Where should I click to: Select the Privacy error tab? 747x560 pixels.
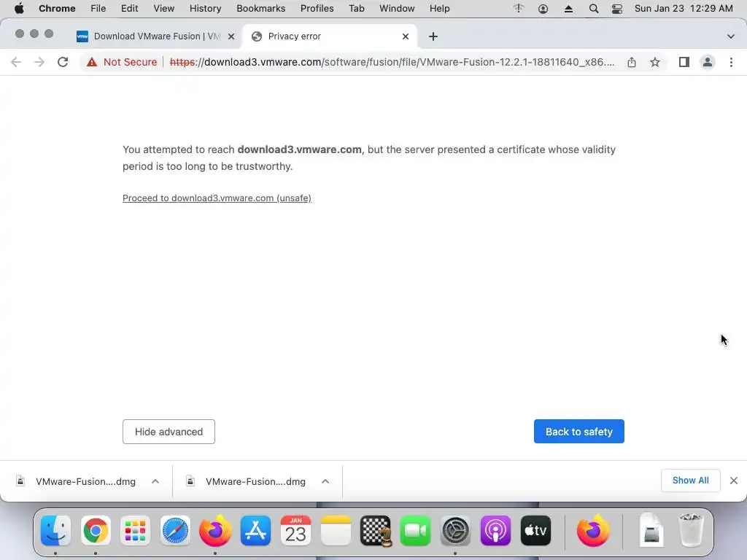[x=330, y=36]
